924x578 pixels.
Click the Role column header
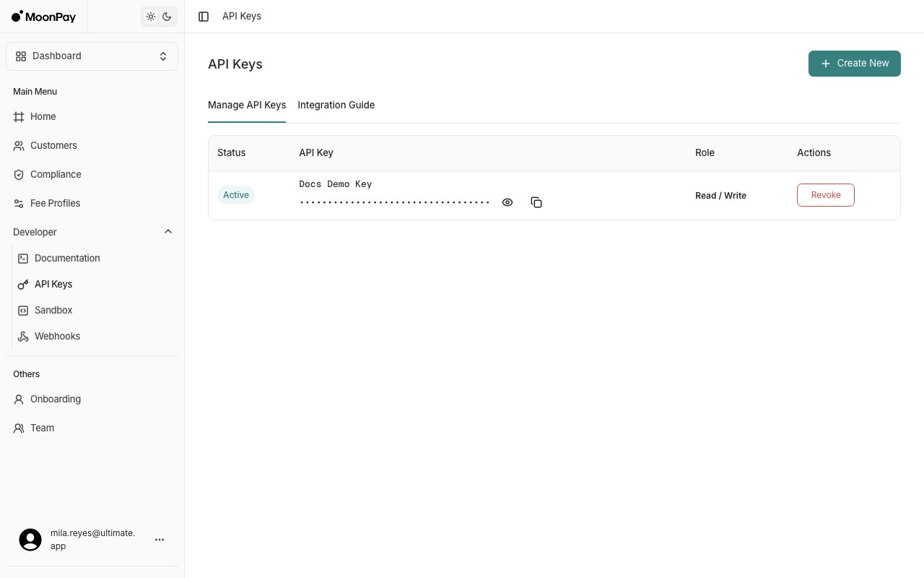click(705, 152)
